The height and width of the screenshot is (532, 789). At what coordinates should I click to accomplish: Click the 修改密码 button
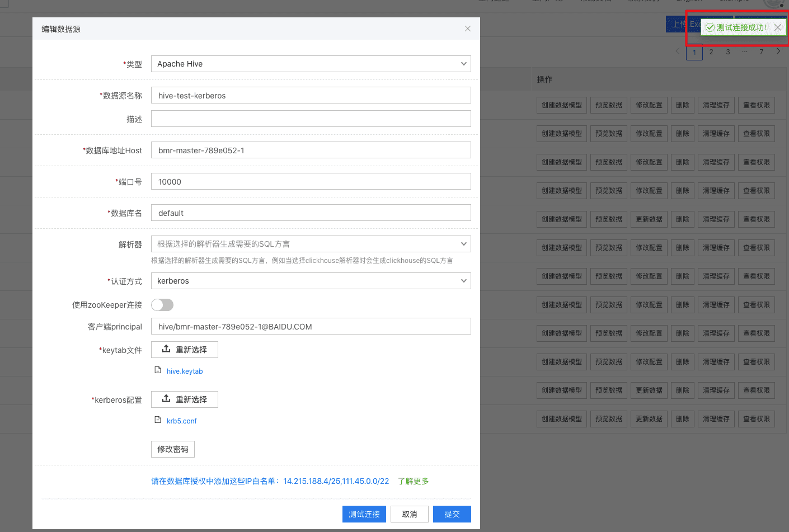(173, 449)
